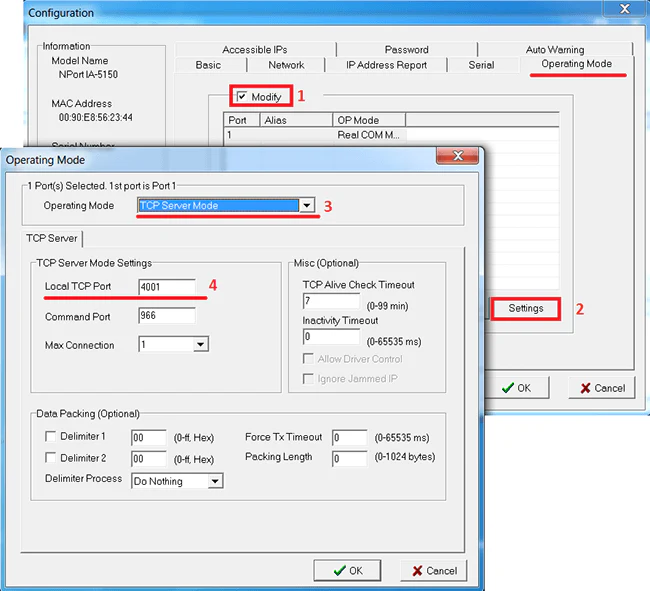Close the Operating Mode dialog window
This screenshot has width=650, height=591.
click(x=458, y=156)
